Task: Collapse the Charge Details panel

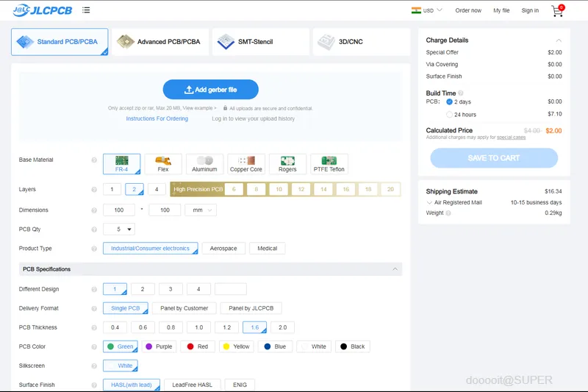Action: point(559,40)
